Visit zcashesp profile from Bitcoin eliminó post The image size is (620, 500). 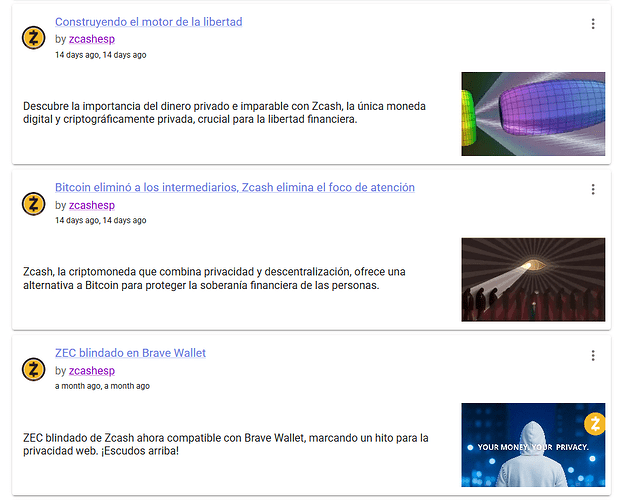(92, 205)
